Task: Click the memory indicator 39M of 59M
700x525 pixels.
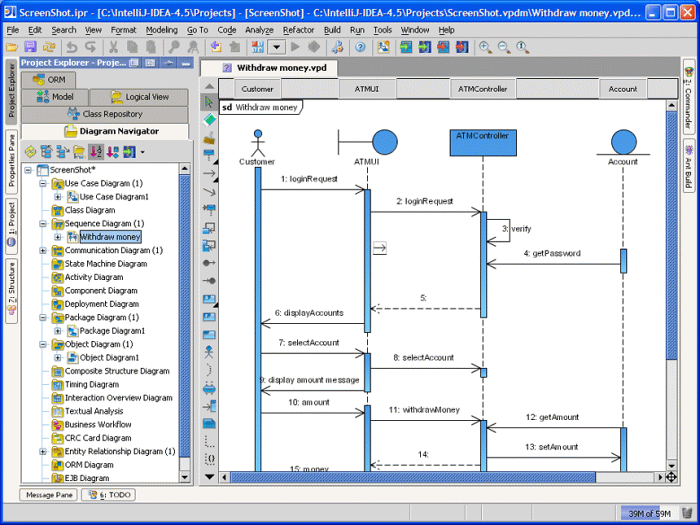Action: (x=649, y=513)
